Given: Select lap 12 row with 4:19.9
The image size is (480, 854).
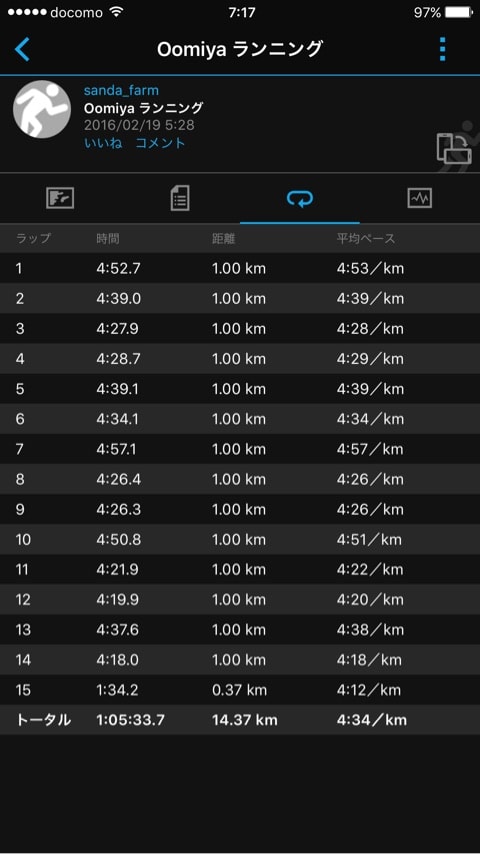Looking at the screenshot, I should pos(240,600).
